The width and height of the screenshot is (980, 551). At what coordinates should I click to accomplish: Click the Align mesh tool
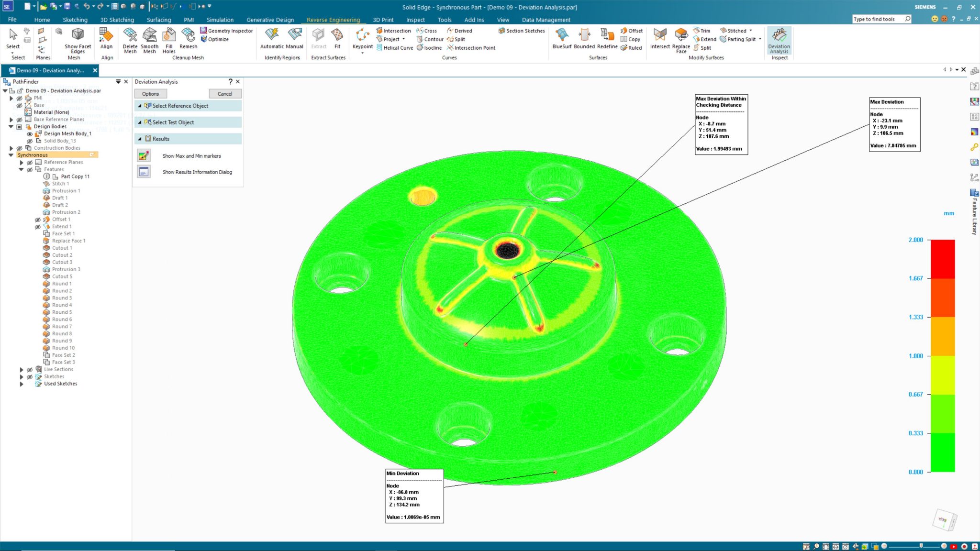(x=106, y=38)
